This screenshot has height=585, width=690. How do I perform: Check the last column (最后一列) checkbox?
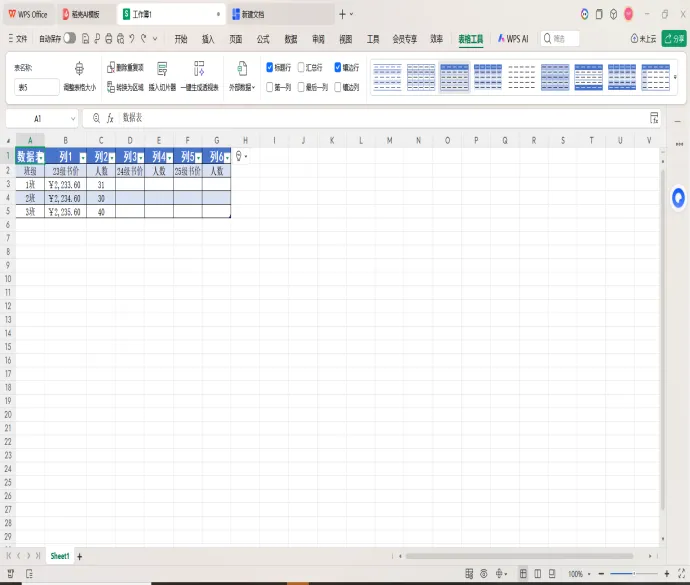(301, 87)
